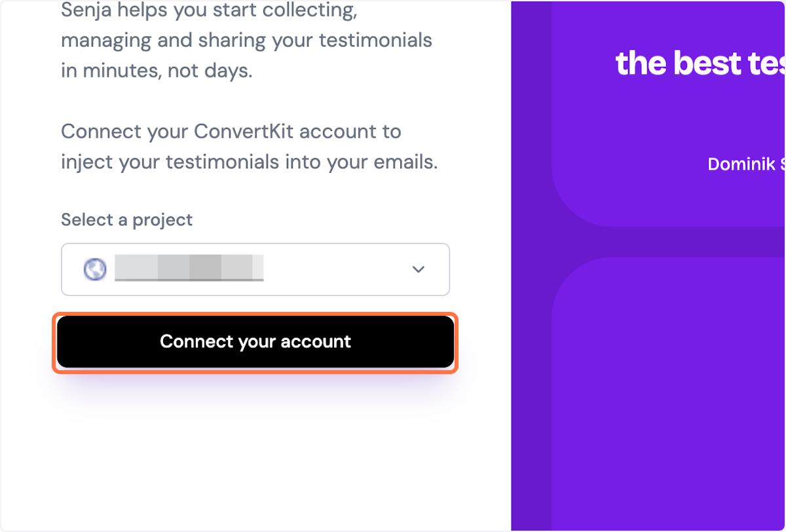
Task: Click the downward chevron in the selection field
Action: point(418,269)
